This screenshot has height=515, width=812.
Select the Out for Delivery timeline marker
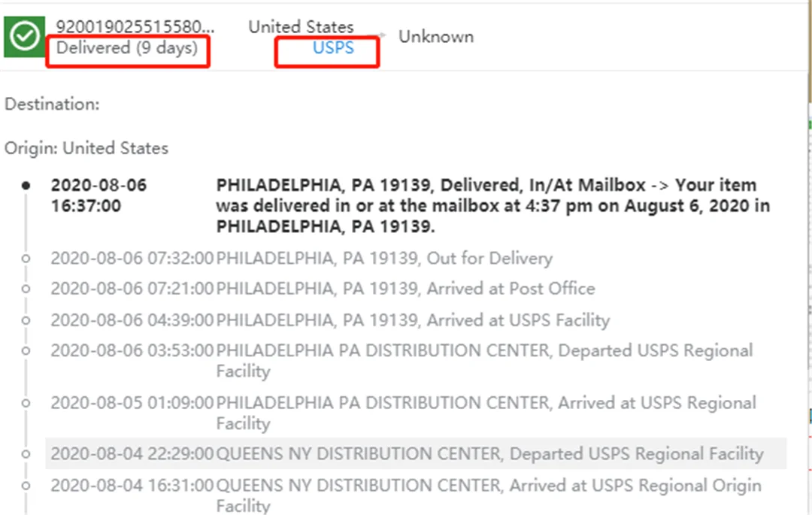point(26,259)
